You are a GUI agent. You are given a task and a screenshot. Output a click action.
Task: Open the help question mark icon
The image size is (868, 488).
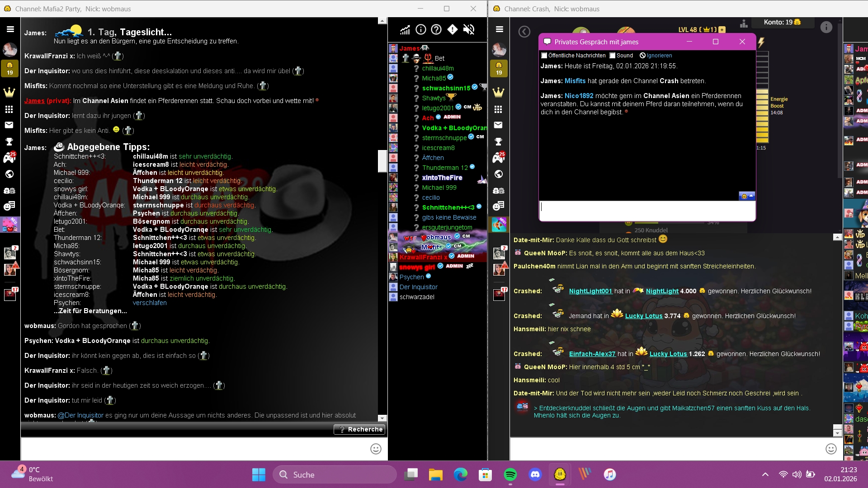436,30
